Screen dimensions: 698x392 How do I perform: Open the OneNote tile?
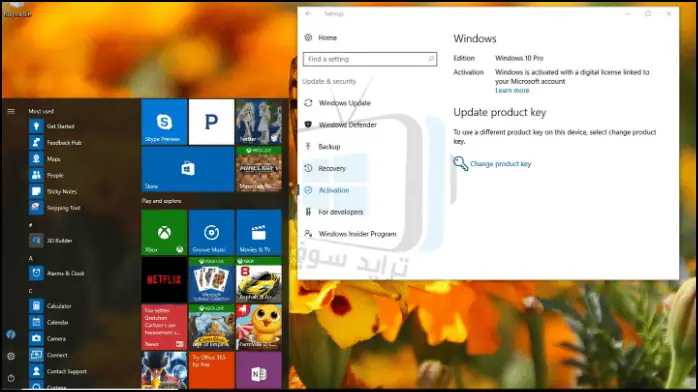(x=259, y=370)
